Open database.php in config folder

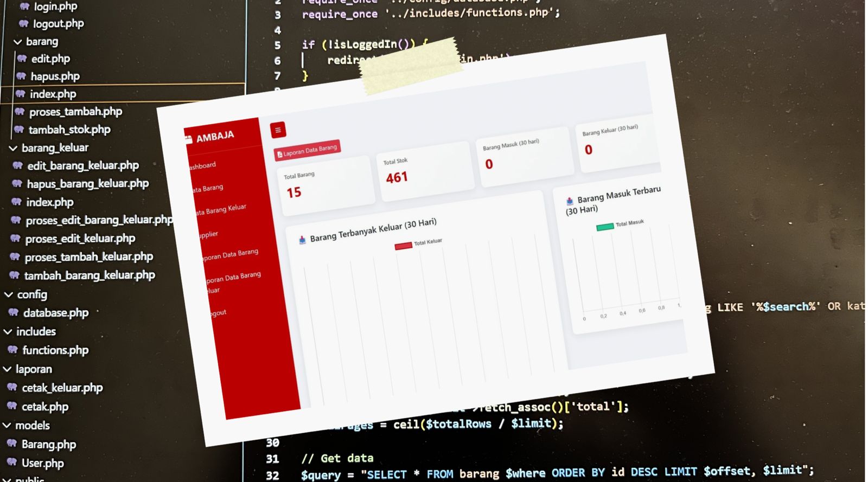coord(56,313)
